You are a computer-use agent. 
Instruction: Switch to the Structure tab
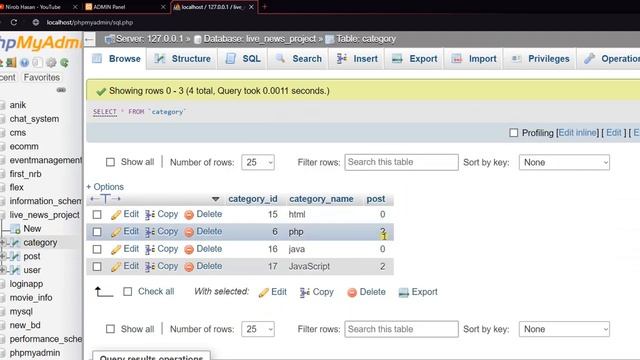[x=182, y=59]
